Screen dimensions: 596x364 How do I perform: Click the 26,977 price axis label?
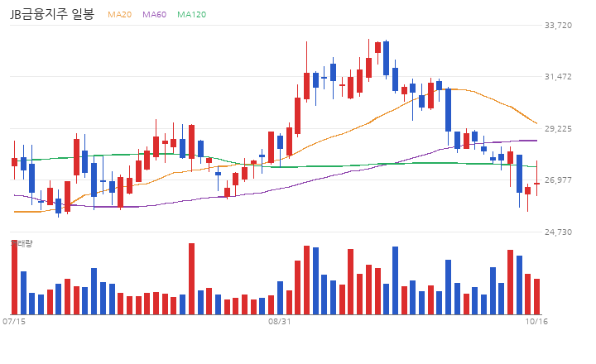558,180
